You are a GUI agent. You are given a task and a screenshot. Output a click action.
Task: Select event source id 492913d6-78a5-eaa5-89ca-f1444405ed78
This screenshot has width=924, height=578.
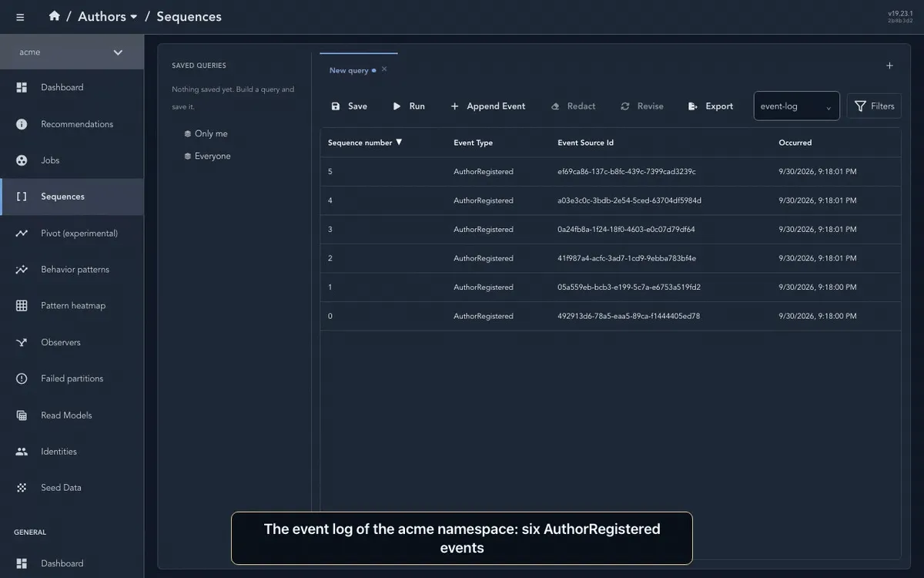click(x=628, y=316)
